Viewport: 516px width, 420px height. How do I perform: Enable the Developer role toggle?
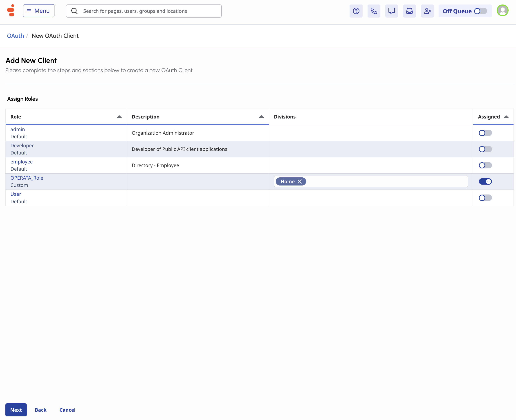click(x=485, y=149)
